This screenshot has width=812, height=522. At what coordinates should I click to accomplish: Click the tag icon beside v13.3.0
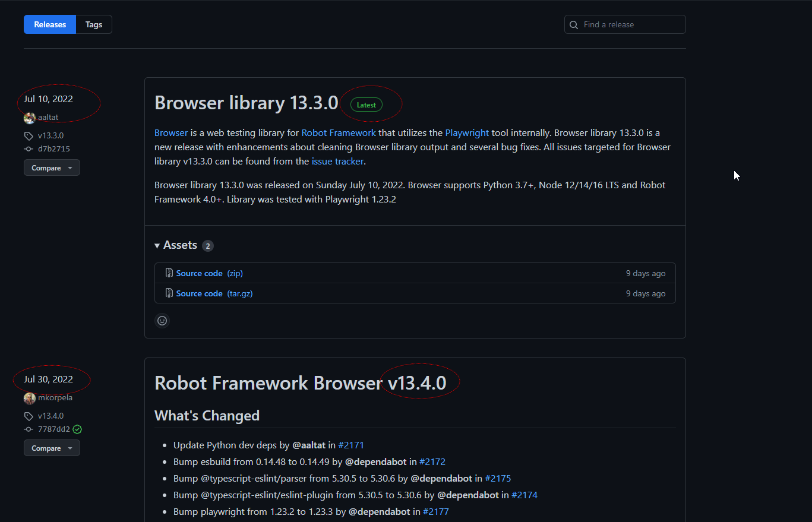(x=28, y=135)
